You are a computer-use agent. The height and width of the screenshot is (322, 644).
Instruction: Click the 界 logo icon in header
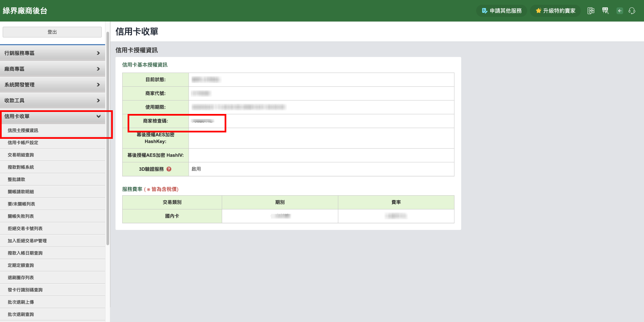[605, 11]
